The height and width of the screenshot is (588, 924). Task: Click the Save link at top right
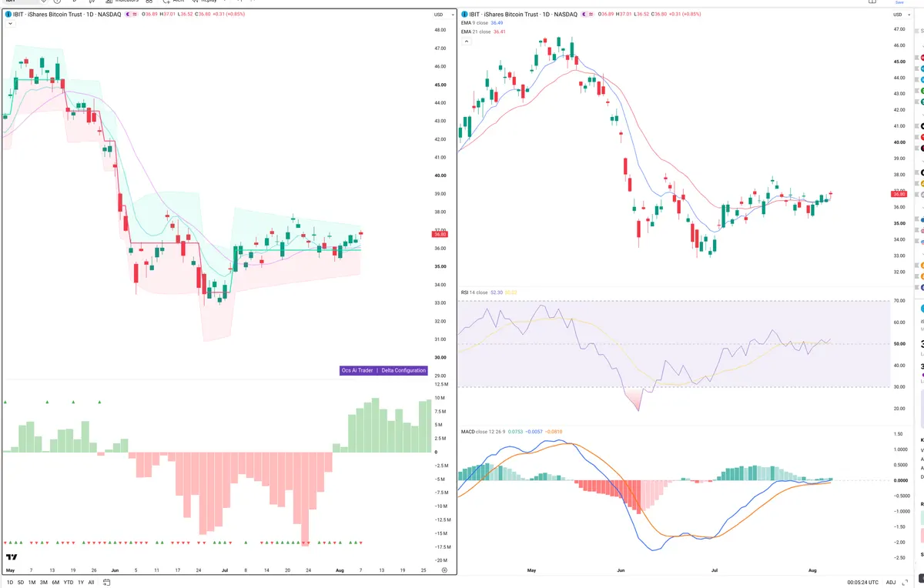pos(899,2)
